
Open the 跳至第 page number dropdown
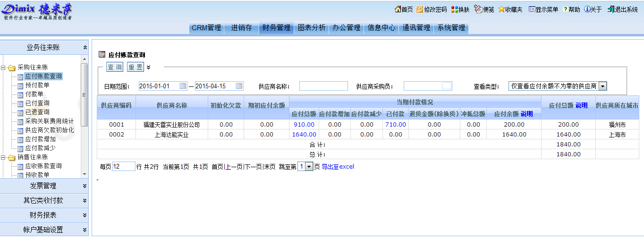click(x=309, y=167)
